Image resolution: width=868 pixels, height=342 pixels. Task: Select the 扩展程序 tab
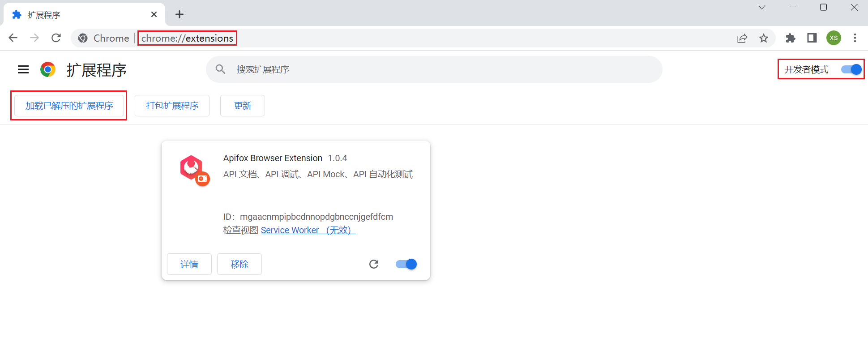[x=81, y=15]
